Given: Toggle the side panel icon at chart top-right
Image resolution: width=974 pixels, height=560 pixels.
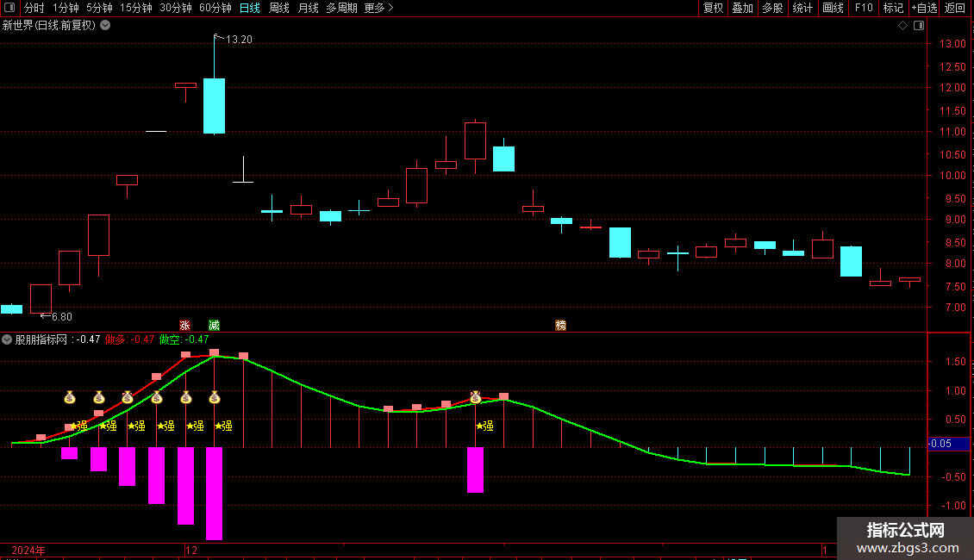Looking at the screenshot, I should 919,26.
